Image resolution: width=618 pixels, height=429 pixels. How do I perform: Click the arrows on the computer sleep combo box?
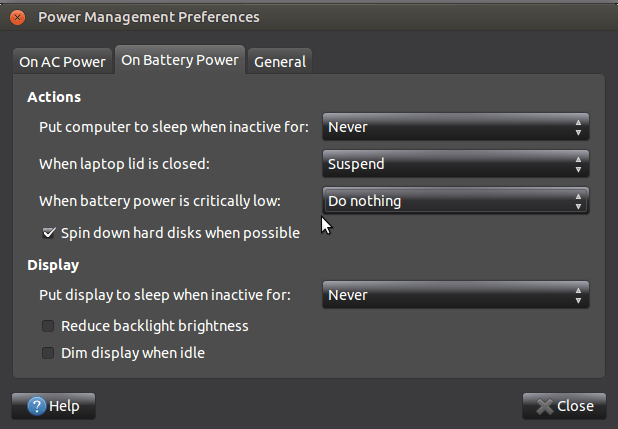578,127
